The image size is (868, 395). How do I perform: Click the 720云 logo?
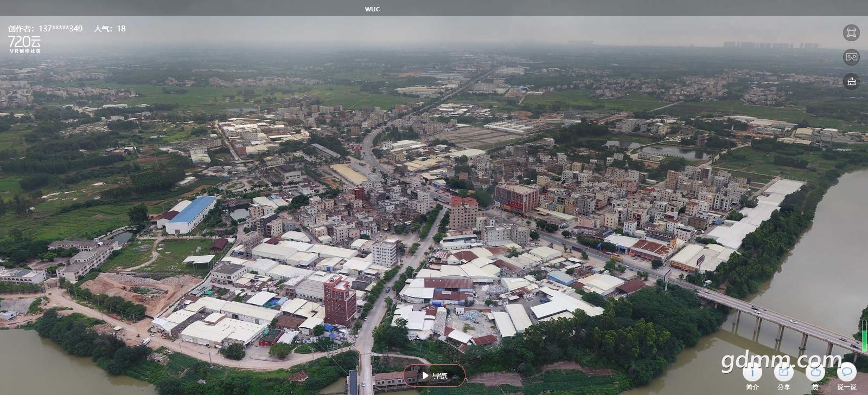[x=24, y=41]
